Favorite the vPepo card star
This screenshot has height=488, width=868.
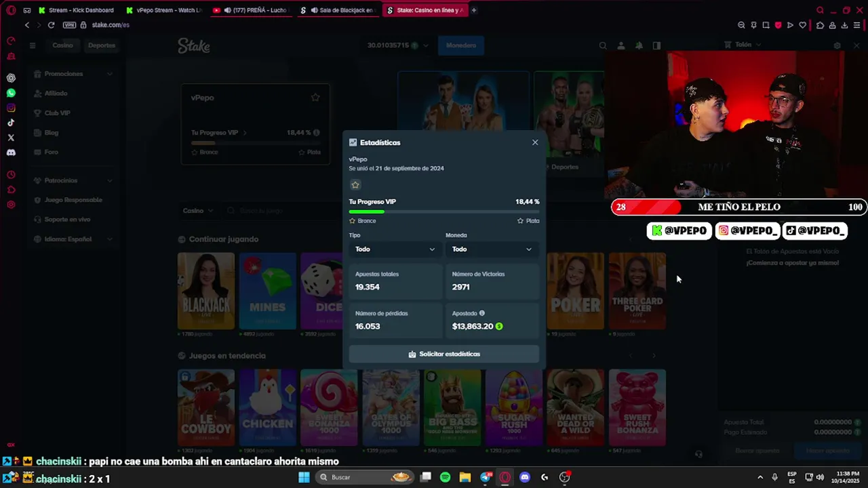point(315,98)
